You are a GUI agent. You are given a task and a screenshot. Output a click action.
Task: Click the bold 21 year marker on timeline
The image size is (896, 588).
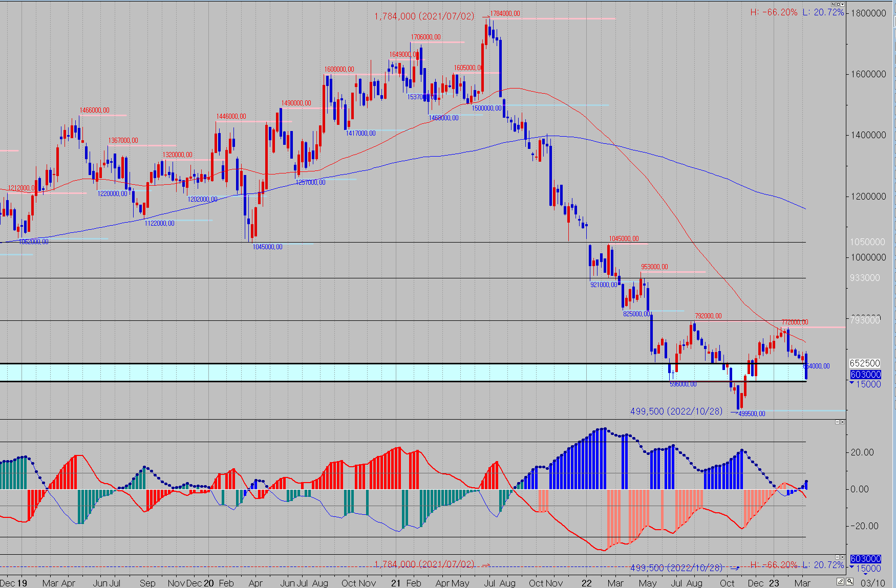tap(396, 583)
